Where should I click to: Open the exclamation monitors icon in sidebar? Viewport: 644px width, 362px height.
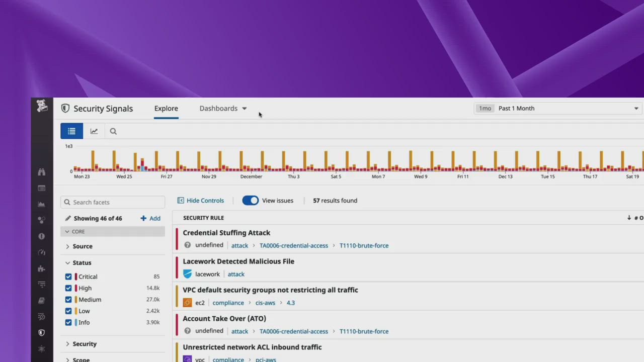coord(42,236)
